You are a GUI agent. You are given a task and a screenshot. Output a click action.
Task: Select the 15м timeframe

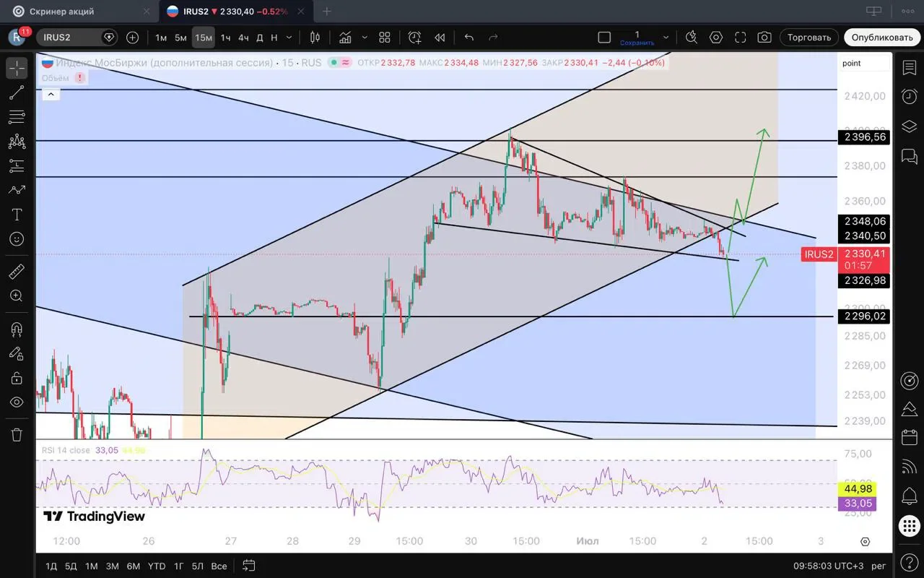(204, 38)
